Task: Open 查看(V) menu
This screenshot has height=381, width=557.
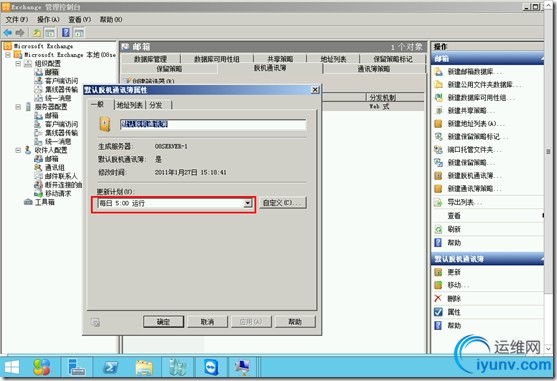Action: tap(80, 19)
